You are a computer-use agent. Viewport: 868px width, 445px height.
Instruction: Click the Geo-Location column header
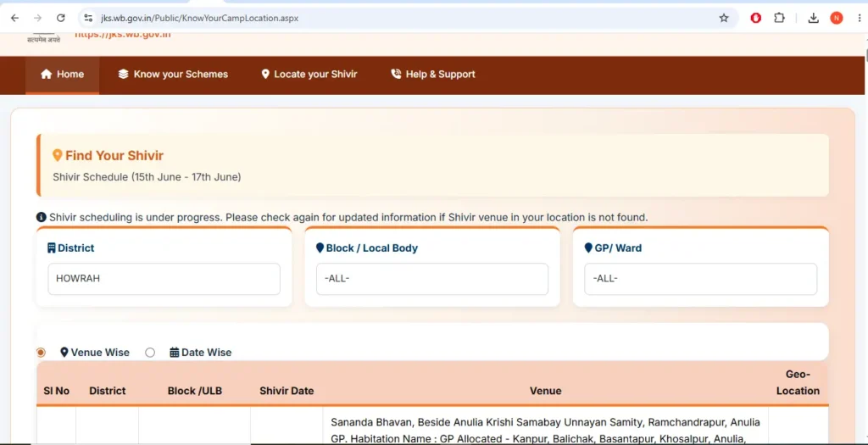(798, 382)
